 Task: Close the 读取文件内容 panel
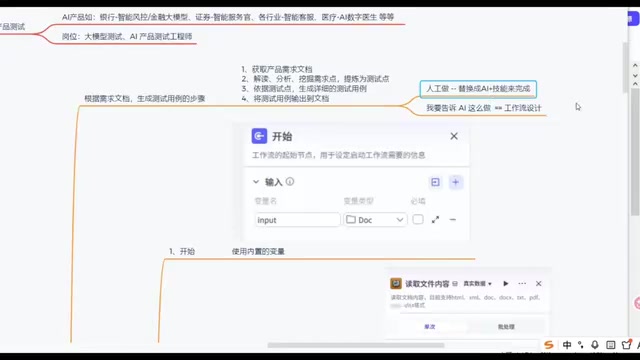(538, 284)
